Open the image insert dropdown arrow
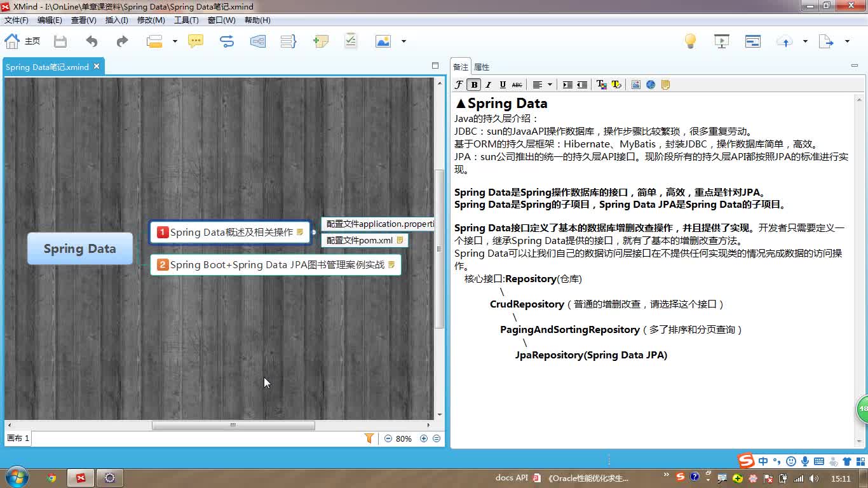The image size is (868, 488). (x=403, y=41)
